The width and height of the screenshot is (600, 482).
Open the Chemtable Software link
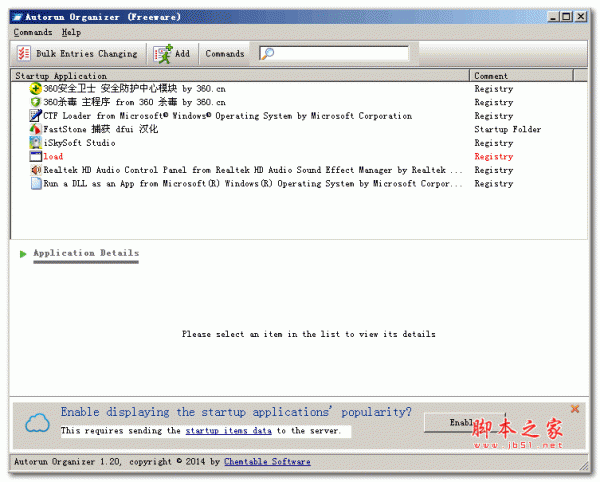tap(267, 462)
